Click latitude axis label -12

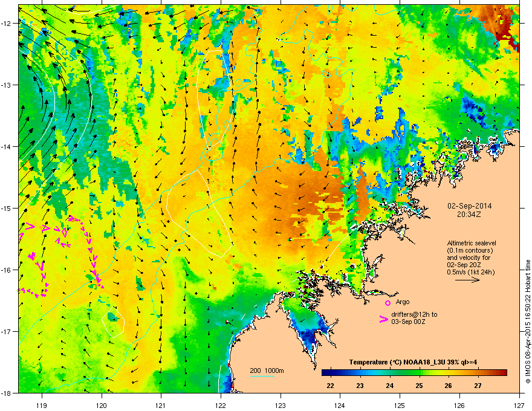tap(6, 24)
